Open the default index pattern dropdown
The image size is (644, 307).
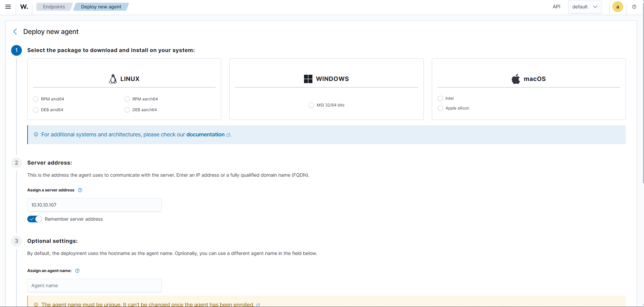click(585, 7)
